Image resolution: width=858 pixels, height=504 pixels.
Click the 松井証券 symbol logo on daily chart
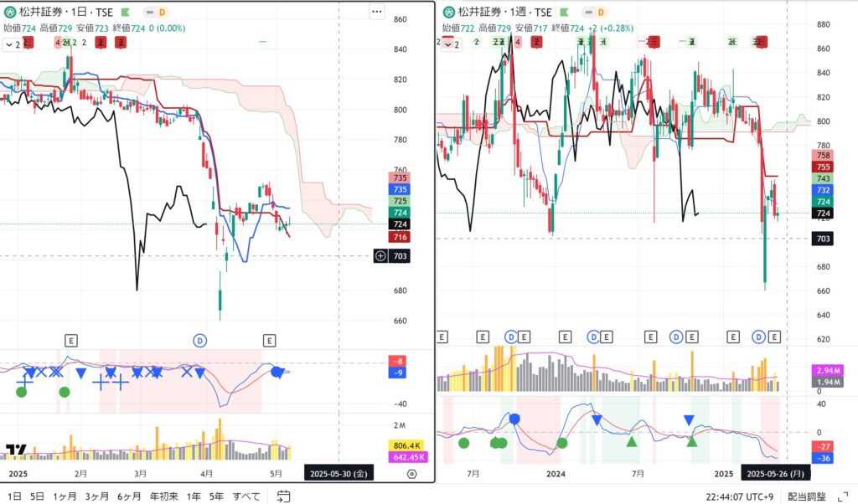click(x=10, y=12)
